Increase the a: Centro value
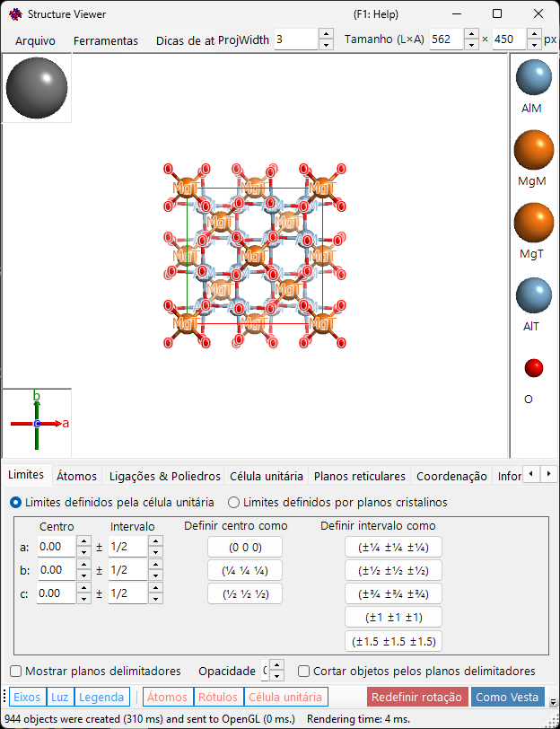Viewport: 560px width, 729px height. click(83, 541)
